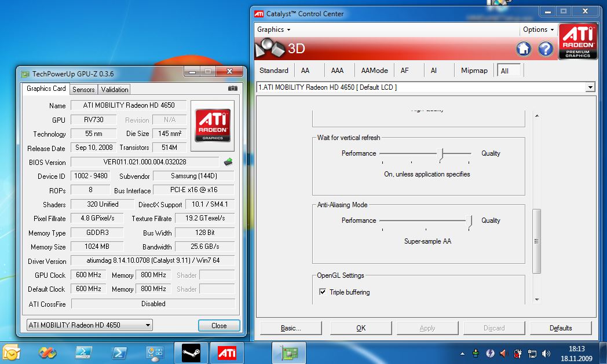Switch to the Validation tab
The width and height of the screenshot is (607, 364).
115,89
